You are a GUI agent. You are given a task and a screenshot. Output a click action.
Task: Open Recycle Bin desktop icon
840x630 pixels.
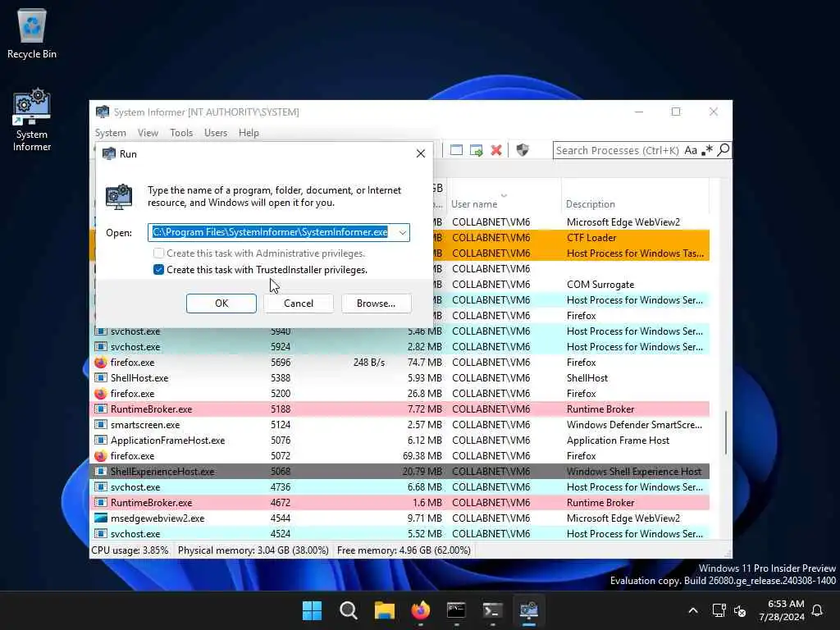point(32,33)
